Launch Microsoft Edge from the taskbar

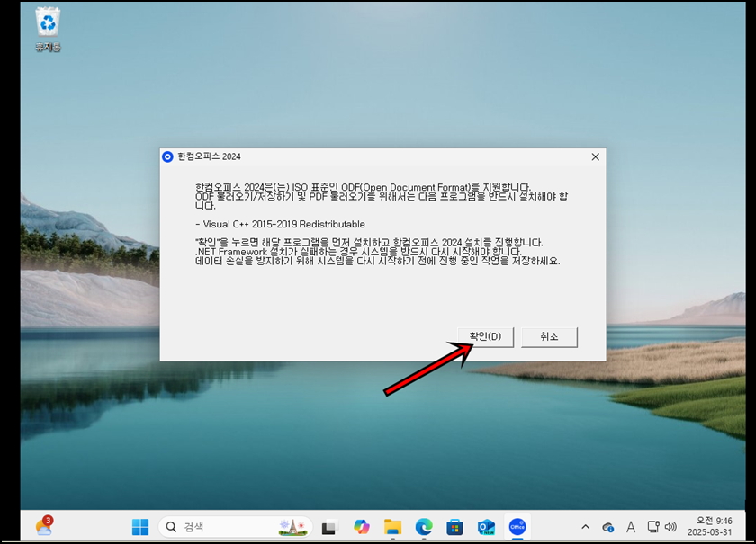click(x=424, y=527)
